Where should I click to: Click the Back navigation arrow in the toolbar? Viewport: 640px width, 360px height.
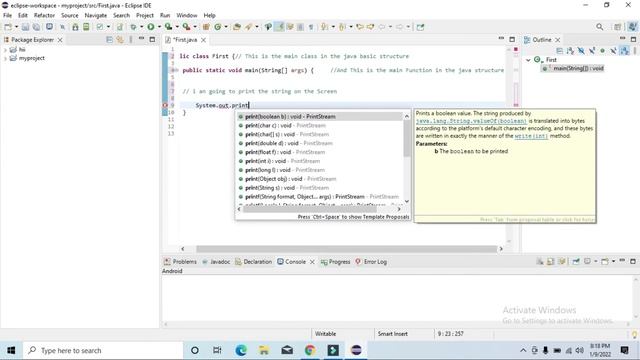click(x=382, y=27)
